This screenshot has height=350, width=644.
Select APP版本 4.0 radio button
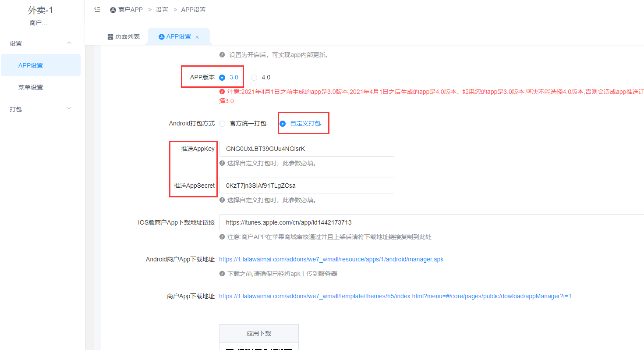[254, 78]
